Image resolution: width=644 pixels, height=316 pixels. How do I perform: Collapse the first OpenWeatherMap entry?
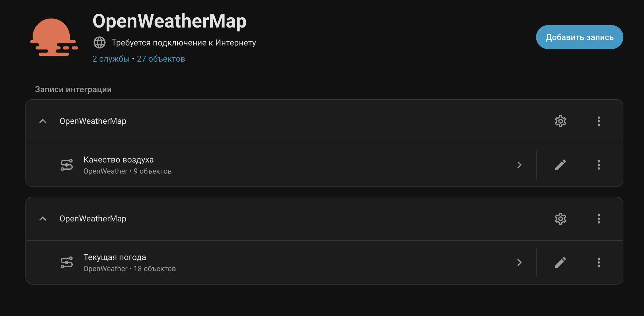(43, 121)
